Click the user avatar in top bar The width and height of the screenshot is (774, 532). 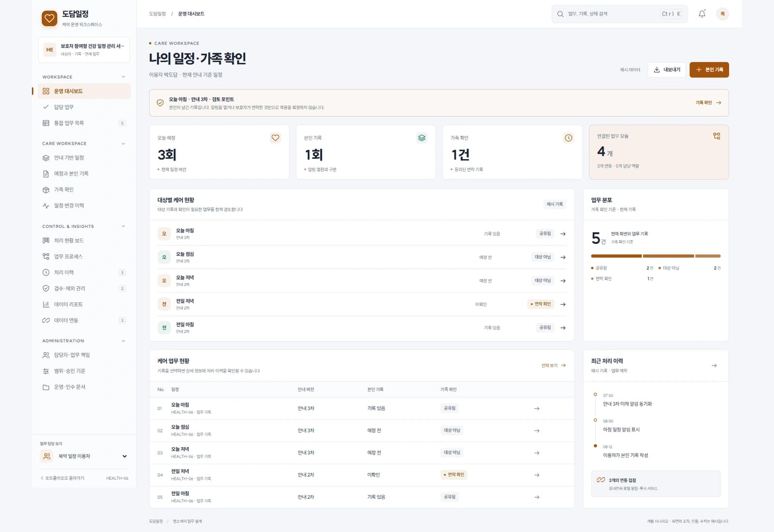pyautogui.click(x=722, y=14)
